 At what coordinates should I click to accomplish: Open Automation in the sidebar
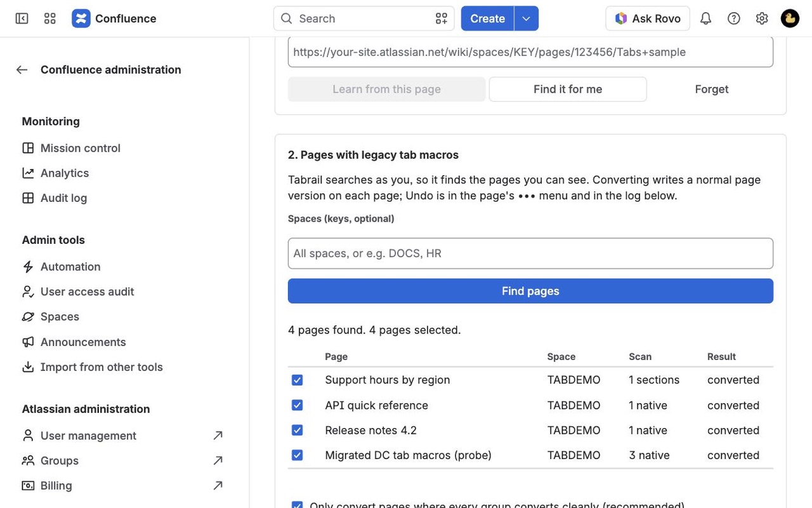coord(70,267)
